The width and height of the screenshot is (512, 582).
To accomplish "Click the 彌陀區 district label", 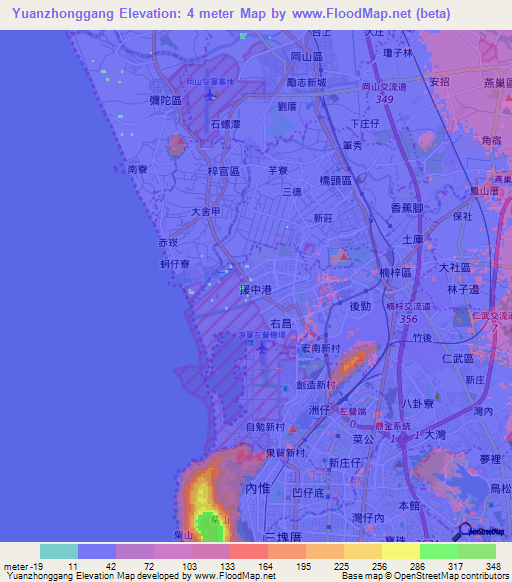I will (166, 100).
